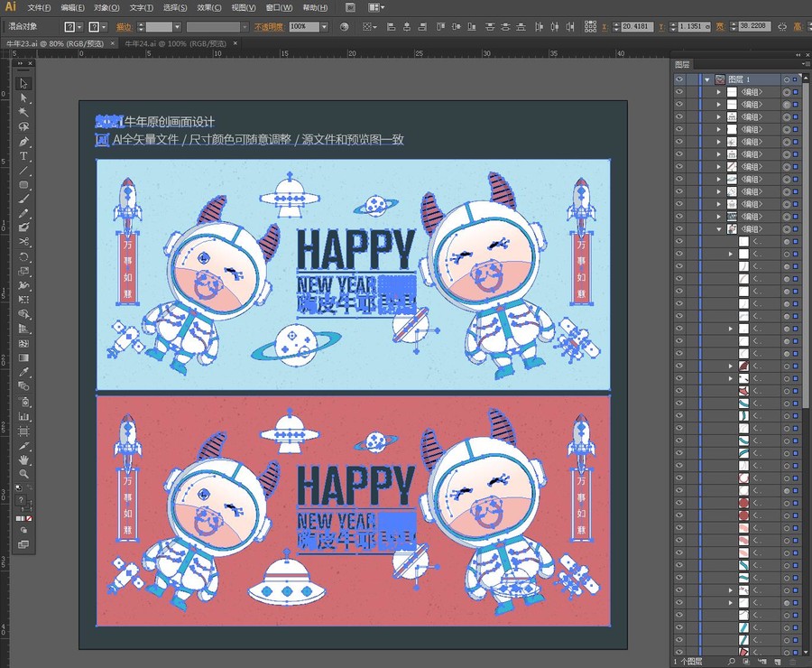812x668 pixels.
Task: Select the Pen tool
Action: (23, 142)
